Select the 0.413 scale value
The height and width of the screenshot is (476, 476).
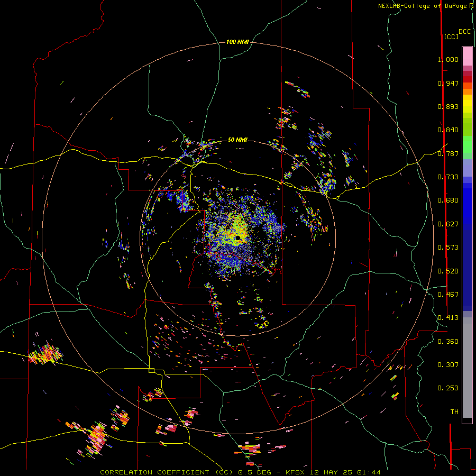[448, 318]
